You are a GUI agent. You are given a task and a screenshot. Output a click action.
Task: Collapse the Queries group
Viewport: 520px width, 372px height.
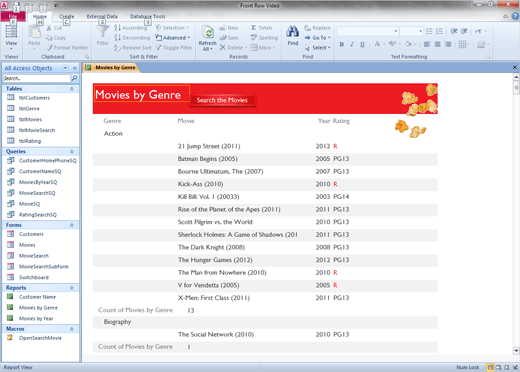coord(72,152)
